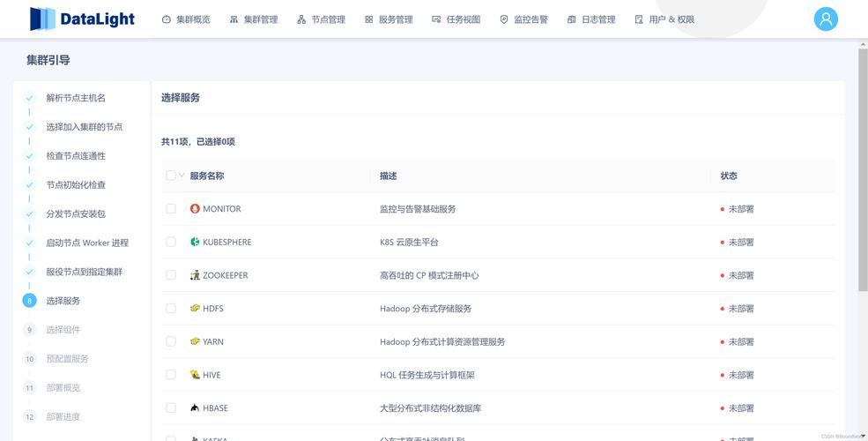Go to the 部署概览 step
Screen dimensions: 868x441
(63, 387)
